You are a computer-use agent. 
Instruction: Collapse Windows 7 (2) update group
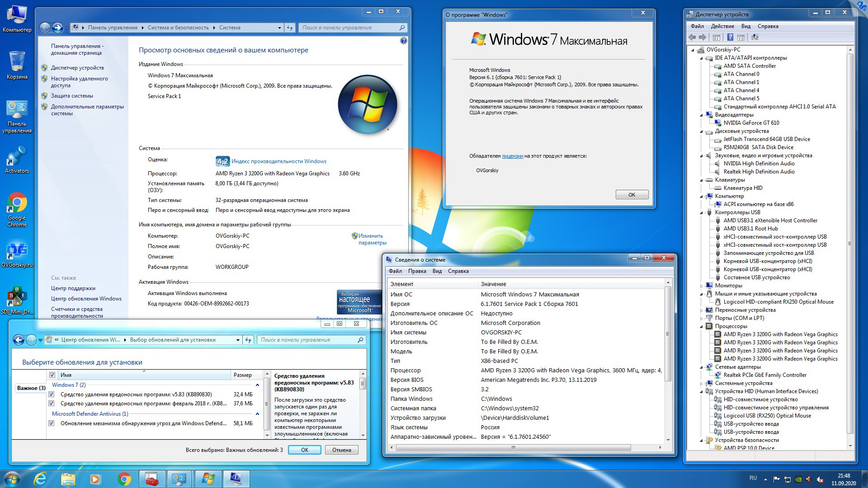click(x=257, y=385)
